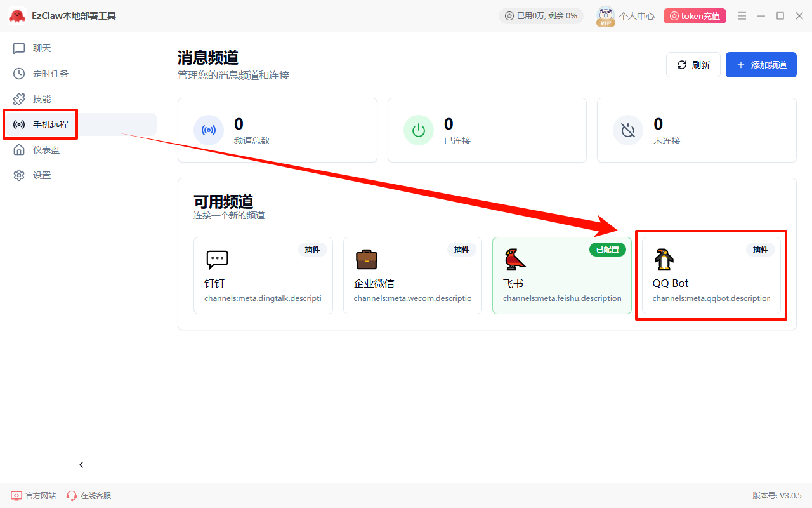Click the 技能 puzzle piece icon
The width and height of the screenshot is (812, 508).
20,99
